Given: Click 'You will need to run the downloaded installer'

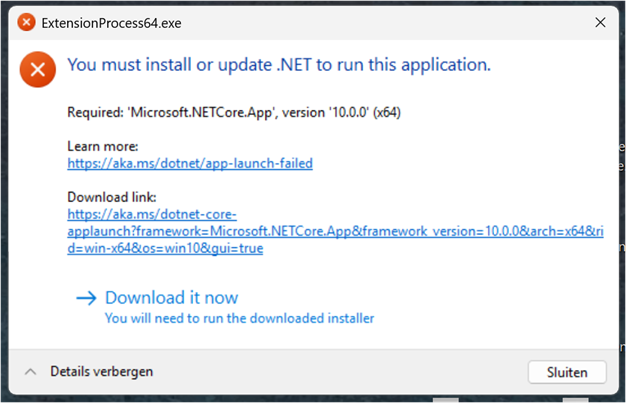Looking at the screenshot, I should (x=239, y=318).
